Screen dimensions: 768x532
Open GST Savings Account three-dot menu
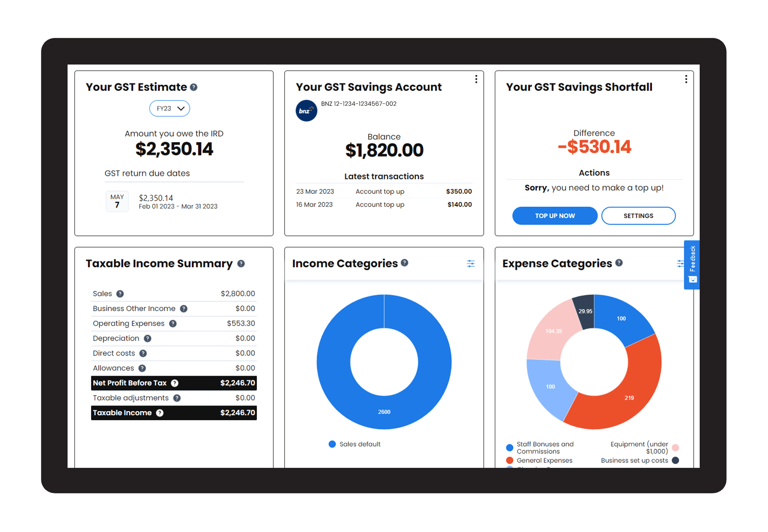pyautogui.click(x=476, y=79)
